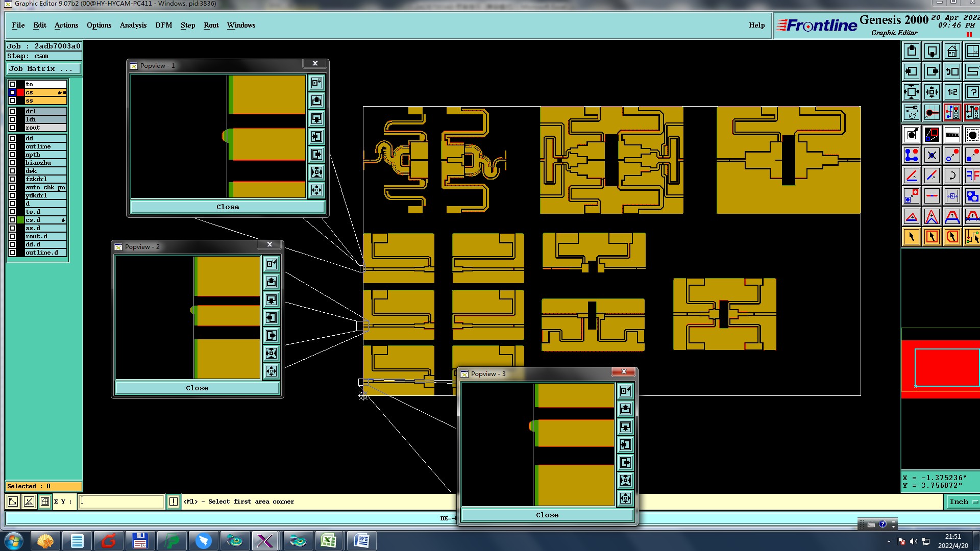
Task: Click the red-blue angled line edit icon
Action: click(912, 176)
